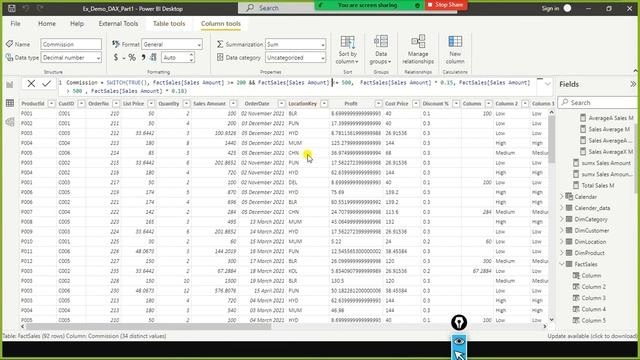The width and height of the screenshot is (640, 360).
Task: Switch to the Table tools tab
Action: tap(169, 24)
